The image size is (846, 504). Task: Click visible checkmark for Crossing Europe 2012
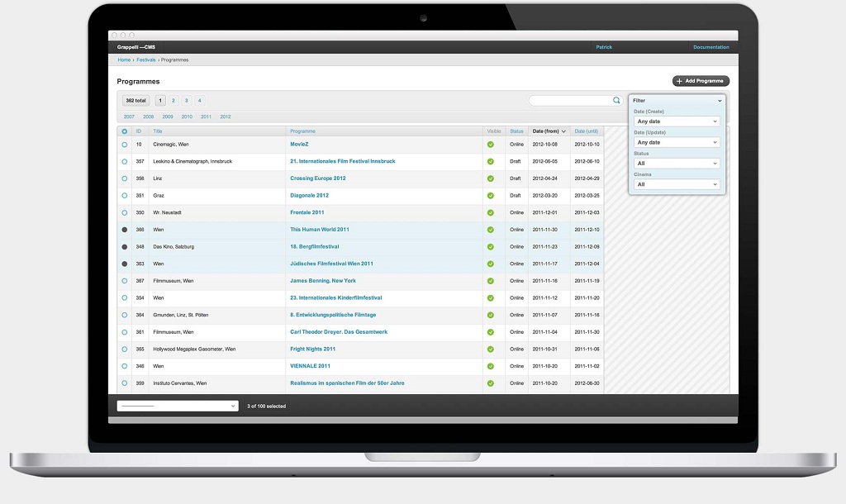491,178
